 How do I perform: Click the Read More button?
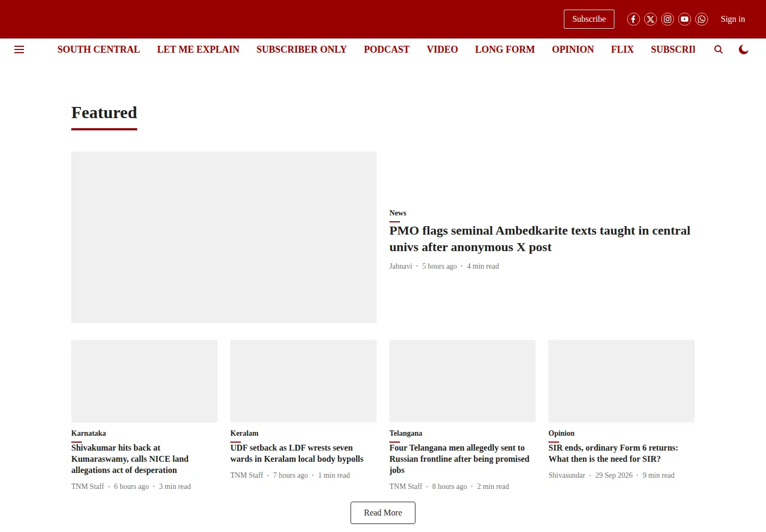[x=383, y=513]
